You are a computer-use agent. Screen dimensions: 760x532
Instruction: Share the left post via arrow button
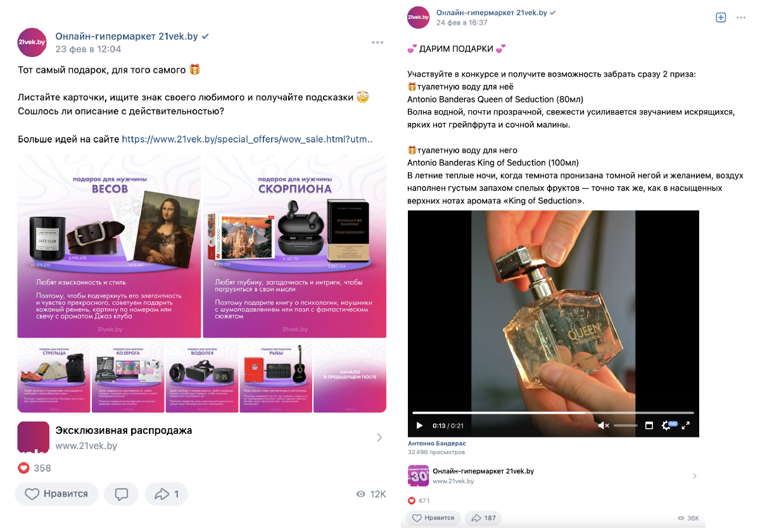(167, 494)
